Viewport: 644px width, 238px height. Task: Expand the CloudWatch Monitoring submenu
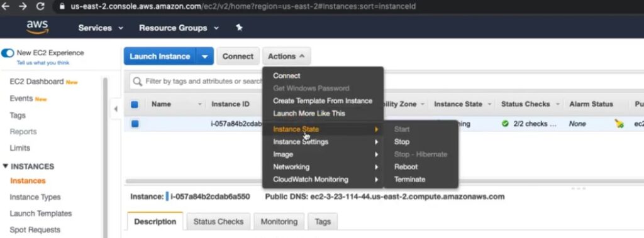pyautogui.click(x=323, y=180)
